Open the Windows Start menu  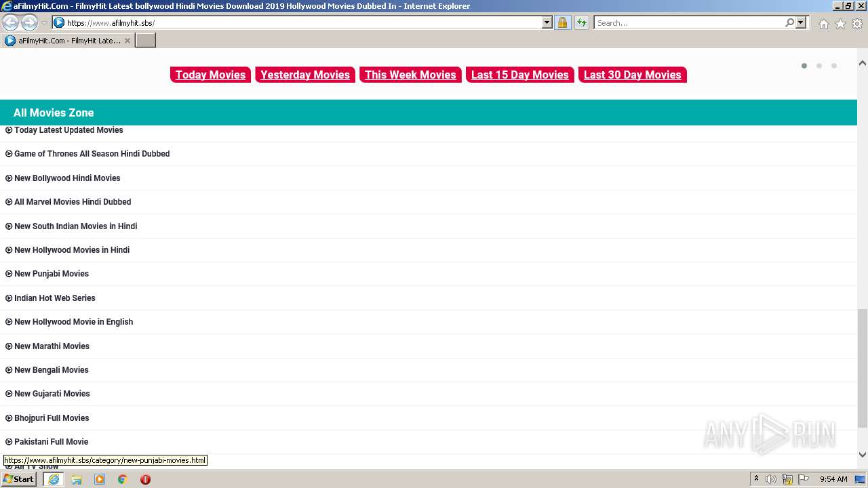(19, 479)
